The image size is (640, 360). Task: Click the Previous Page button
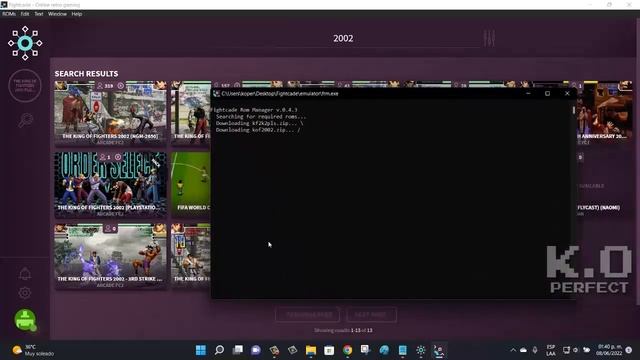pos(308,315)
